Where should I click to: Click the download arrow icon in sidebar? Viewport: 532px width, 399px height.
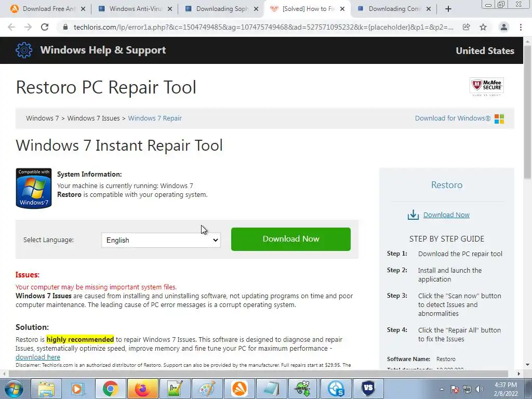tap(413, 215)
